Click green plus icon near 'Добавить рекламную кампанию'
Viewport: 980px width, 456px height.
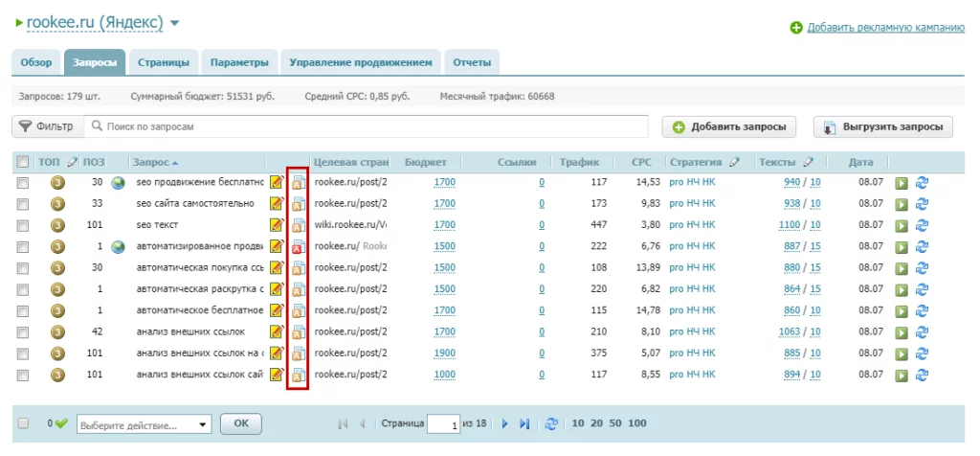pos(795,28)
